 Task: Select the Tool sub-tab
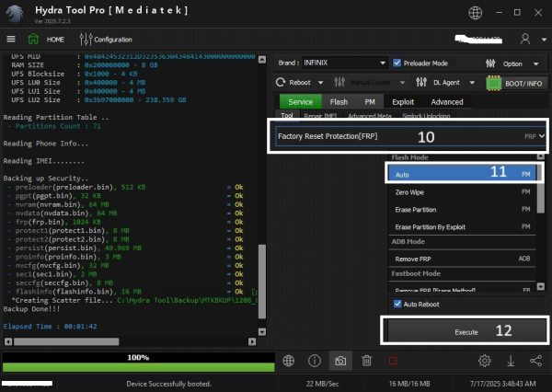[287, 115]
